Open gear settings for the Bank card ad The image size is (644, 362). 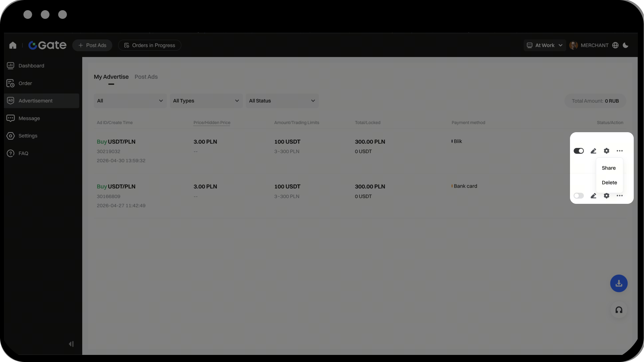[x=607, y=196]
